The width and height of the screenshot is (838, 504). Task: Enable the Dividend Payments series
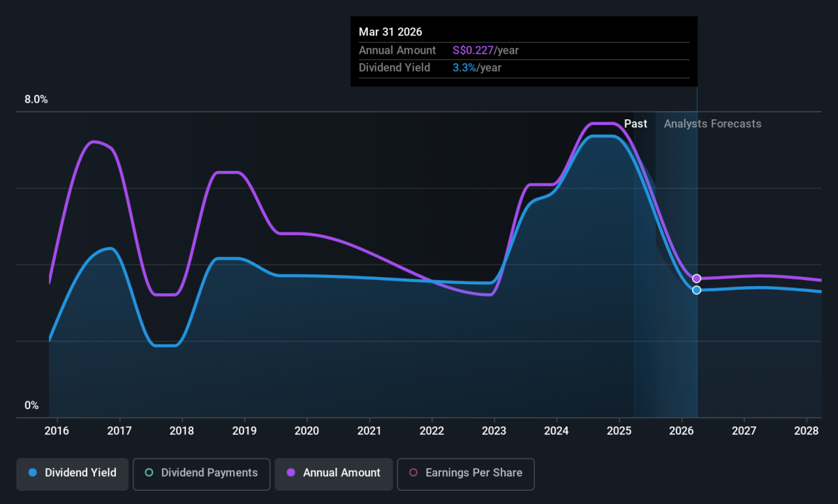[x=200, y=473]
